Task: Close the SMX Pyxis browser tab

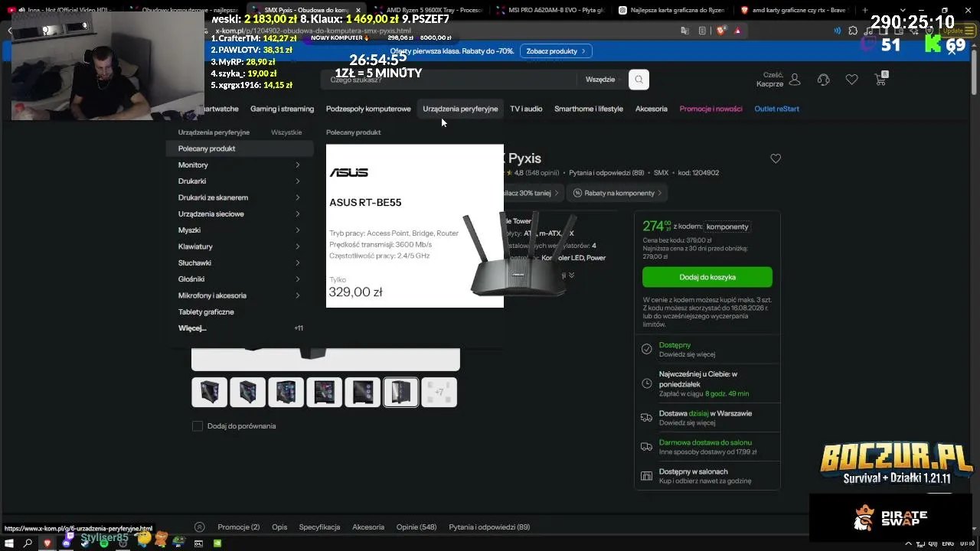Action: coord(358,11)
